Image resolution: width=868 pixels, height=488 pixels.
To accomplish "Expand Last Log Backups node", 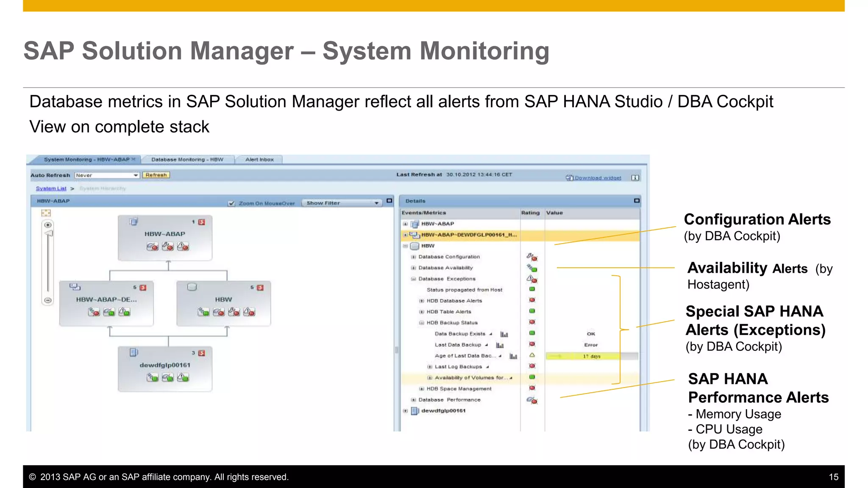I will tap(429, 367).
